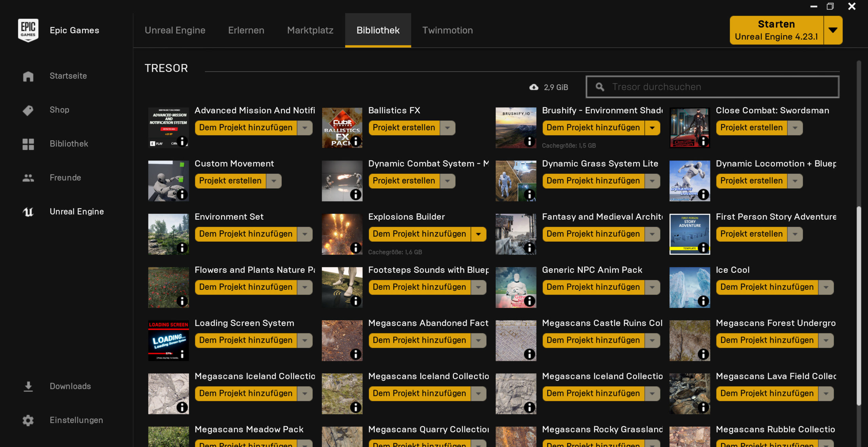Screen dimensions: 868x447
Task: Open the Shop tag icon
Action: pyautogui.click(x=28, y=110)
